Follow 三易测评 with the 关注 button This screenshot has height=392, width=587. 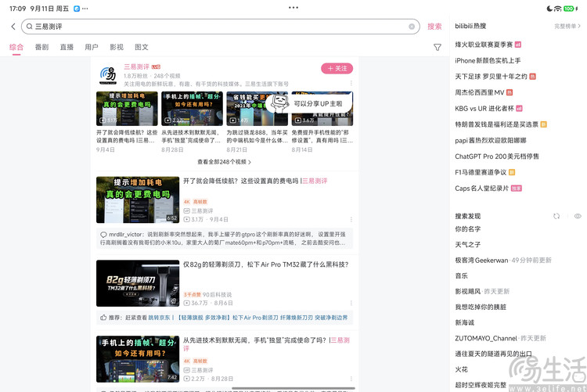[337, 69]
